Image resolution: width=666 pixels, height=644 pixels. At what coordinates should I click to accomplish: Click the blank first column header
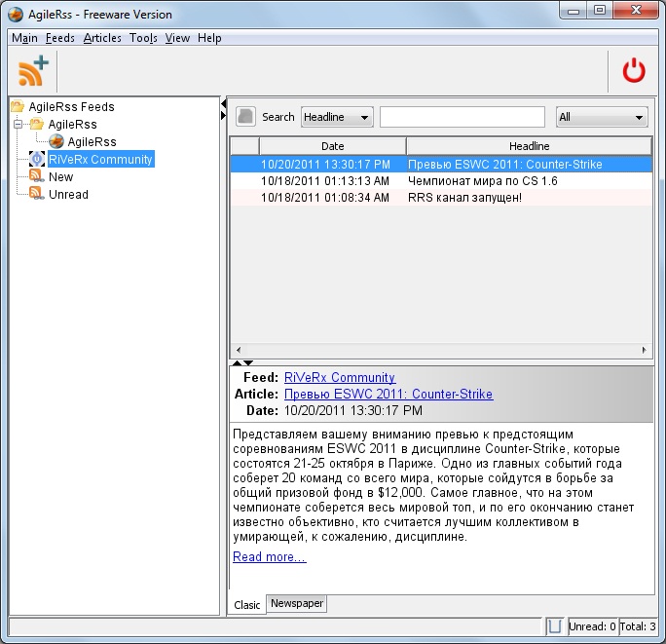click(x=245, y=146)
